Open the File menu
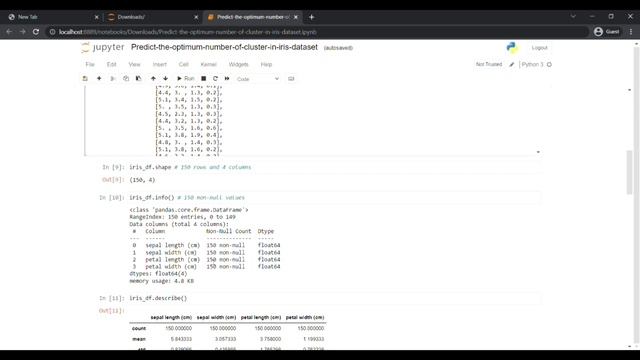 click(x=90, y=64)
